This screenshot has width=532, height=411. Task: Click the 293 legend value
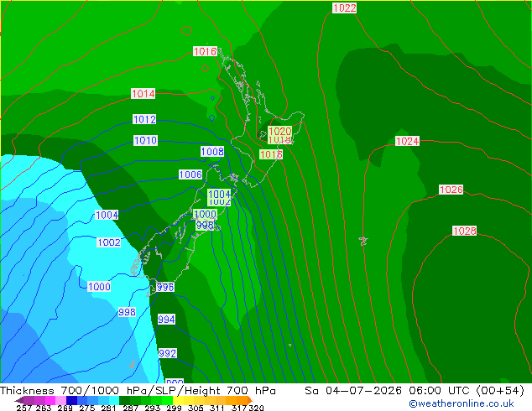(153, 408)
